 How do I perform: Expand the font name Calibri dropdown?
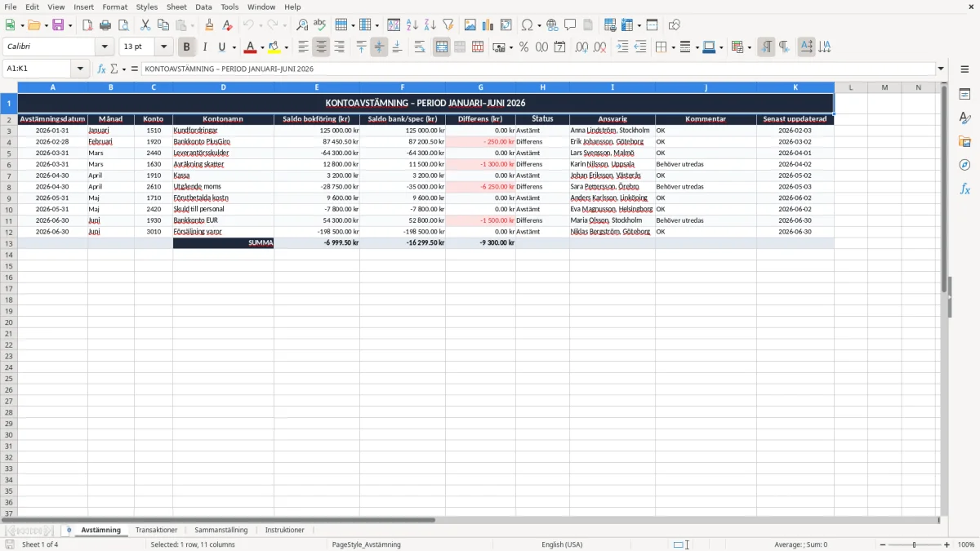(105, 47)
